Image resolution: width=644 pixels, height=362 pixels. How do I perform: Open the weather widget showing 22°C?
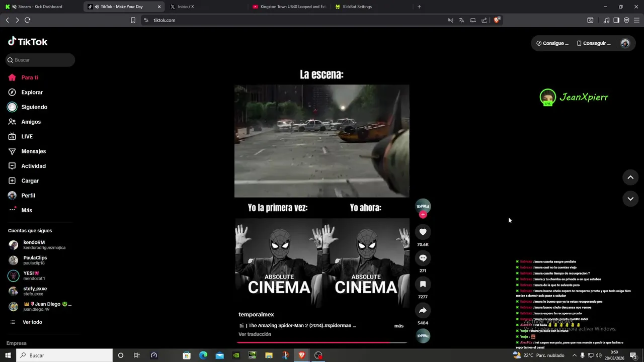tap(538, 355)
